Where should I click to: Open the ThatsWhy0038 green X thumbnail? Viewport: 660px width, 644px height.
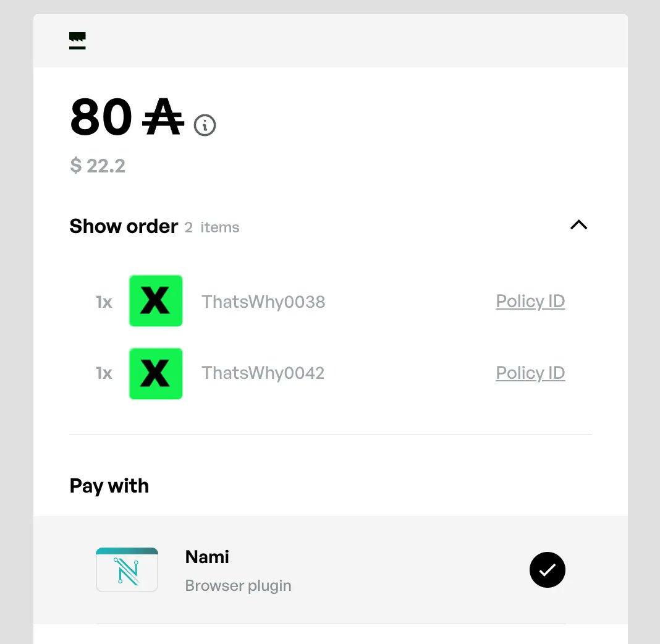(156, 301)
